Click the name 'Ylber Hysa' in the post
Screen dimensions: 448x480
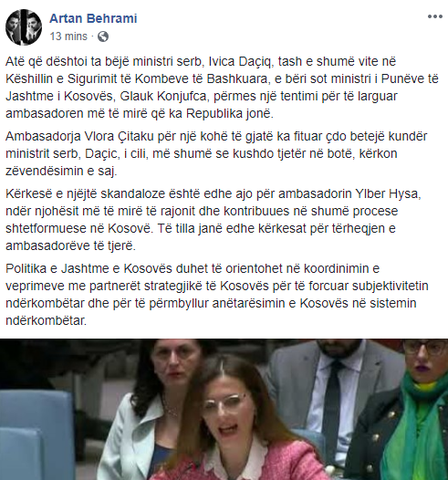386,193
